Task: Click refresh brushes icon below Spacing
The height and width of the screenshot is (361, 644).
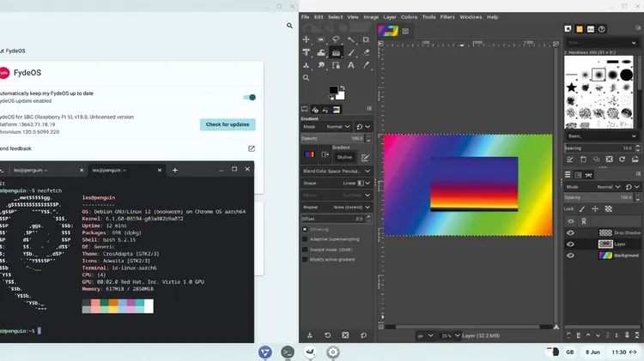Action: (x=622, y=159)
